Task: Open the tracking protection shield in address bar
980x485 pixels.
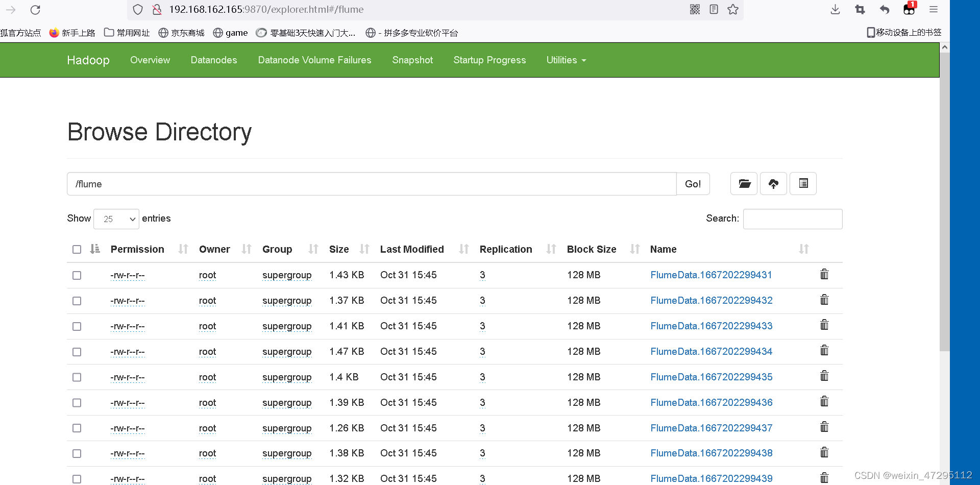Action: pos(137,9)
